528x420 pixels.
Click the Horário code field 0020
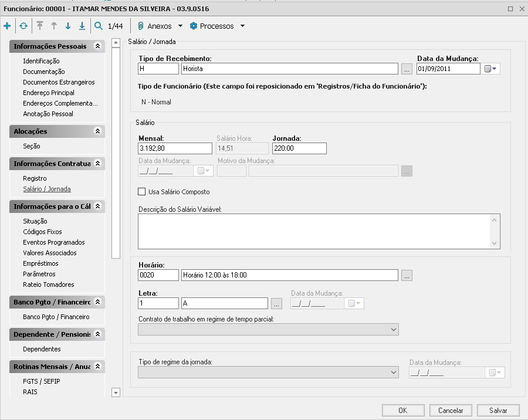point(158,275)
